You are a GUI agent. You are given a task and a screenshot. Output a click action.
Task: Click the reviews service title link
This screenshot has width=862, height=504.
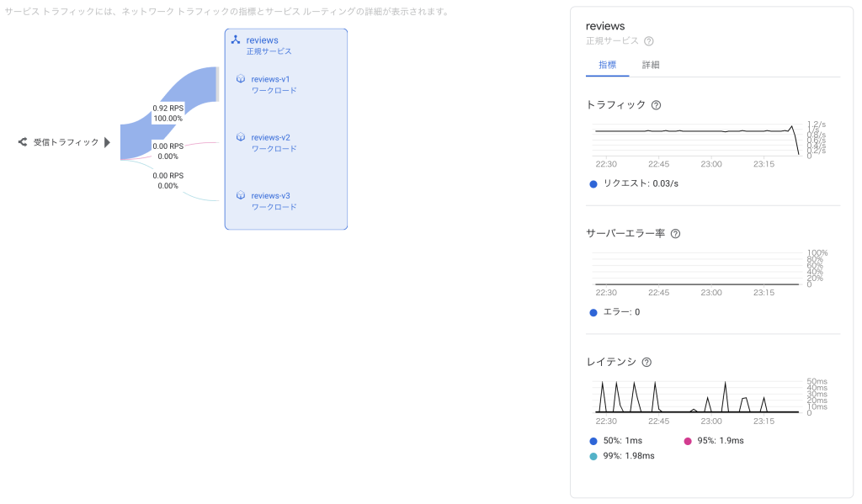(x=262, y=40)
